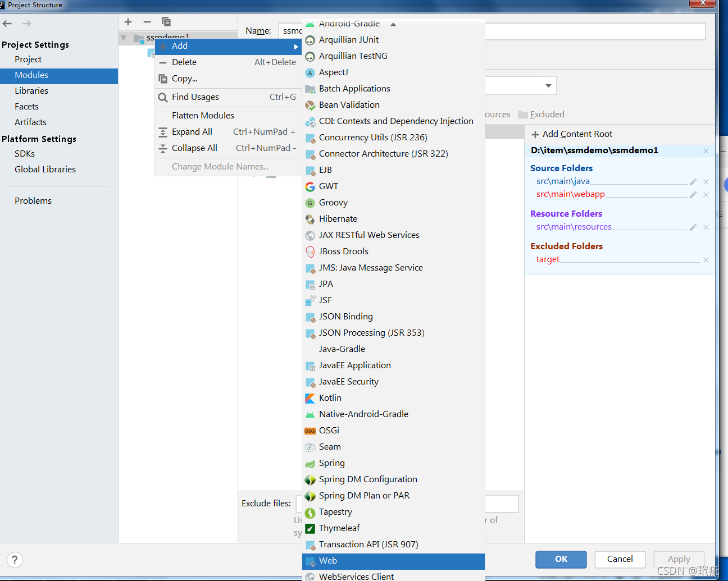Viewport: 728px width, 581px height.
Task: Go back with the left arrow
Action: coord(7,24)
